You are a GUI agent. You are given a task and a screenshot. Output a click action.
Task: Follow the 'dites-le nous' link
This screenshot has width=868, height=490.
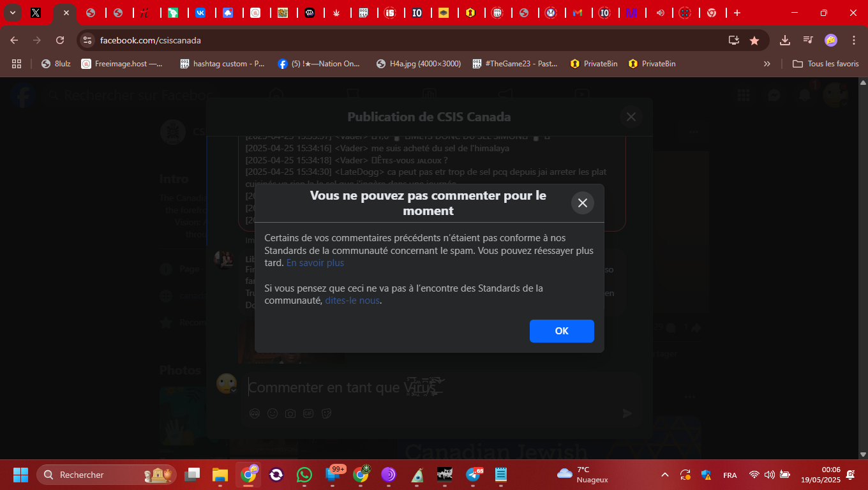[353, 301]
